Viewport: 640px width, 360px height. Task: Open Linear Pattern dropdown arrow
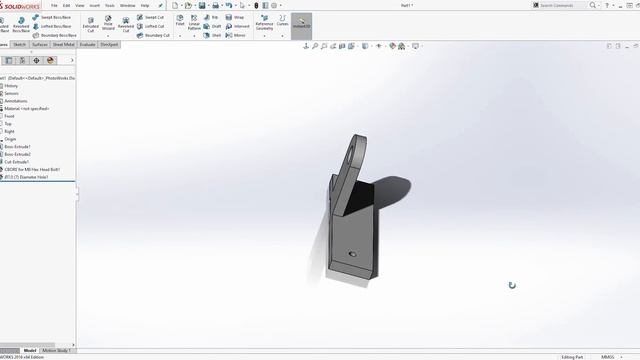194,36
